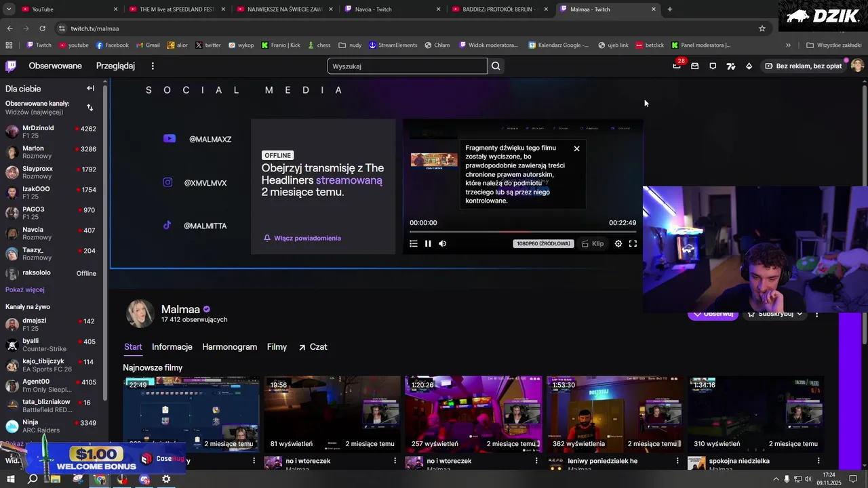
Task: Open the Chrome apps grid icon
Action: (x=9, y=45)
